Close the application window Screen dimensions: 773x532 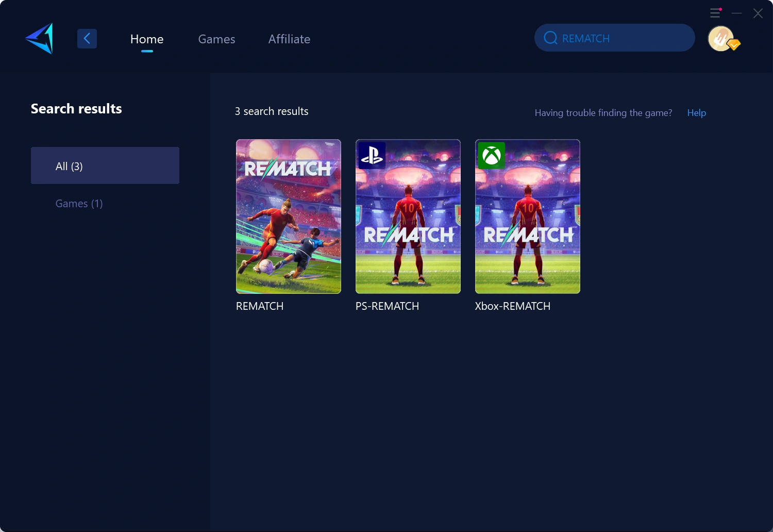click(x=758, y=13)
